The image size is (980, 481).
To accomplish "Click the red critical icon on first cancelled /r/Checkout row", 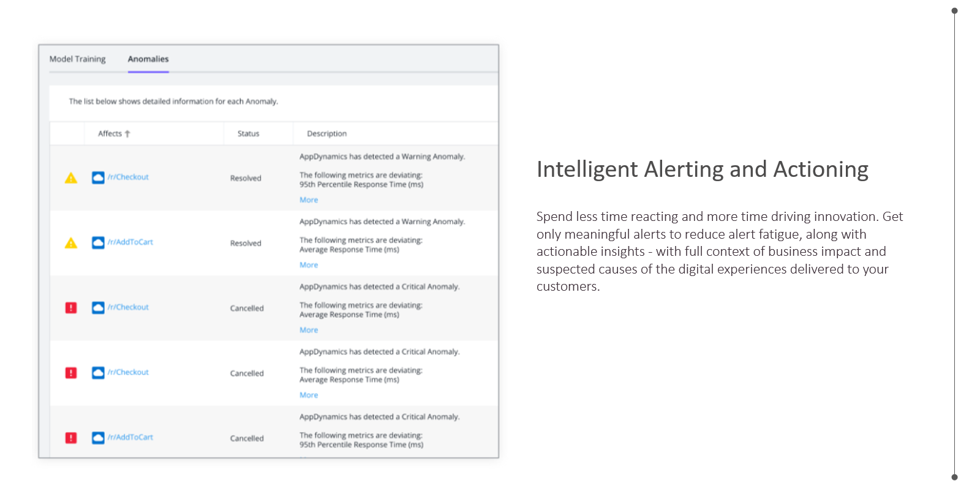I will [x=71, y=308].
